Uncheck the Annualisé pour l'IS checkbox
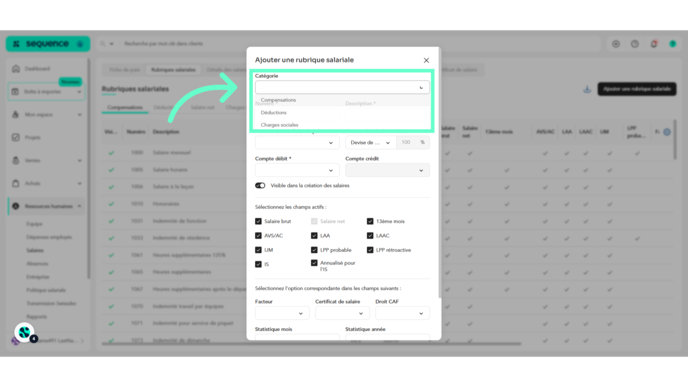Image resolution: width=688 pixels, height=387 pixels. point(314,263)
